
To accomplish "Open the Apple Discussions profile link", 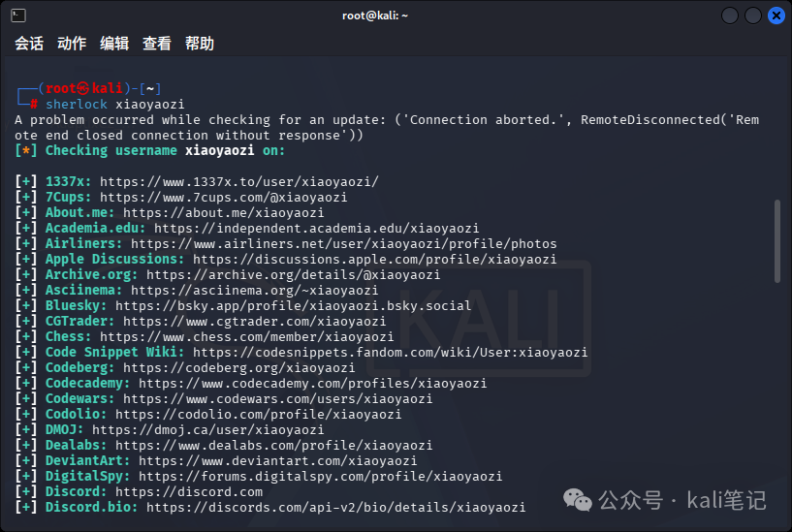I will tap(374, 259).
